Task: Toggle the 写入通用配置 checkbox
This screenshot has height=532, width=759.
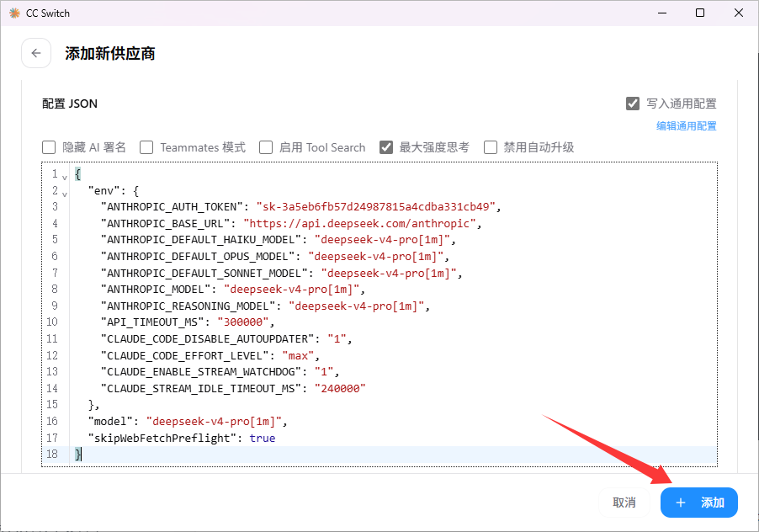Action: (x=633, y=104)
